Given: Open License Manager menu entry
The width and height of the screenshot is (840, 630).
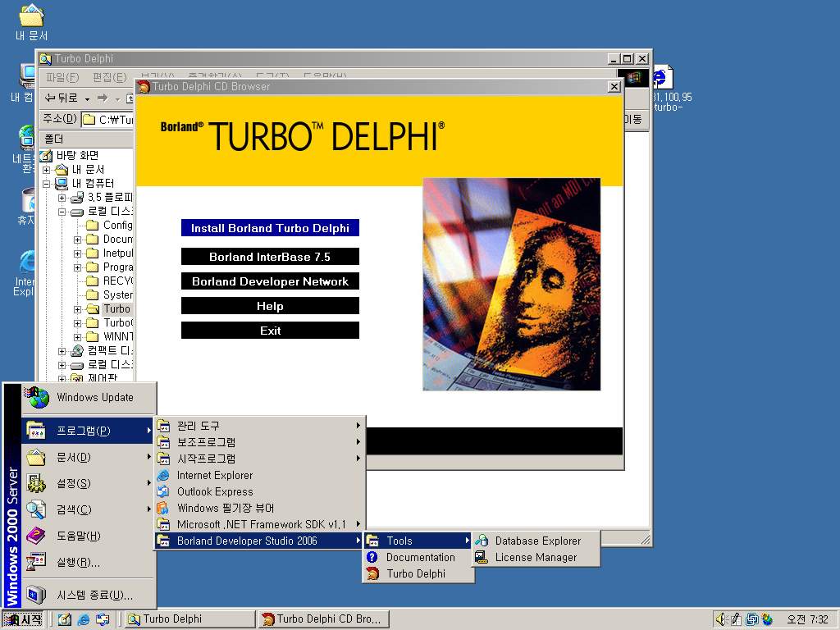Looking at the screenshot, I should tap(536, 557).
